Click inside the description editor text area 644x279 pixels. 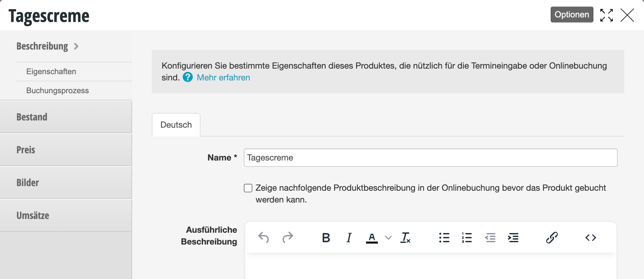430,266
